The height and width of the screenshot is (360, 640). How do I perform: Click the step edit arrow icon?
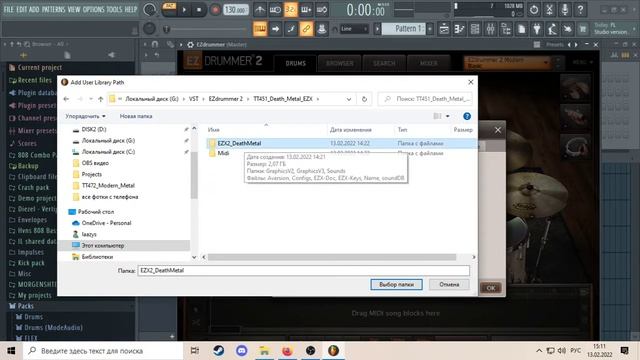pyautogui.click(x=276, y=29)
